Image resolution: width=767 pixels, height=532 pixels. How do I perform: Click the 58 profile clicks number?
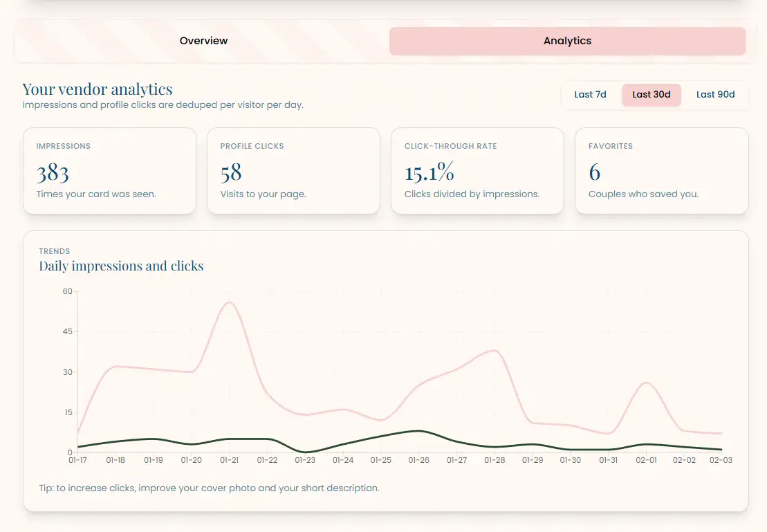[232, 172]
